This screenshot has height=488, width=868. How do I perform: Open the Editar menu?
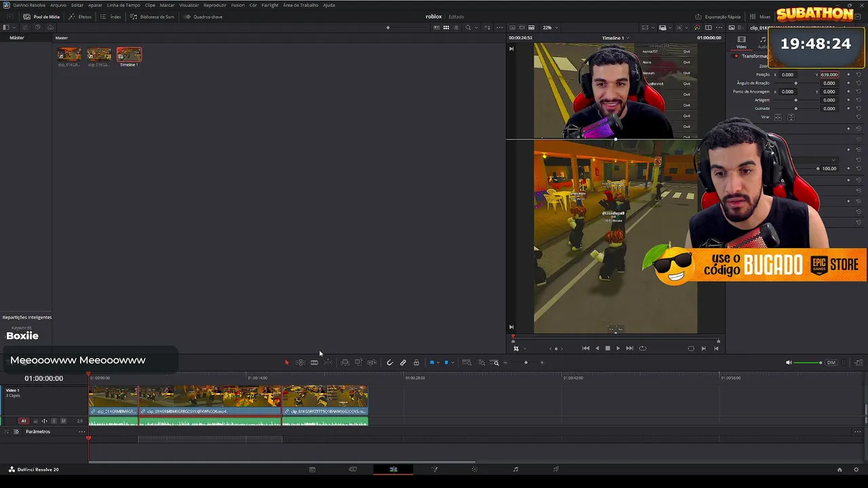pos(77,5)
